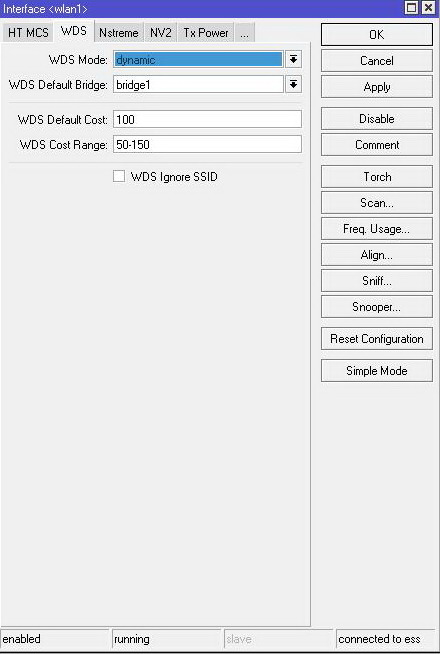The image size is (440, 654).
Task: Enable the WDS Ignore SSID checkbox
Action: (x=119, y=176)
